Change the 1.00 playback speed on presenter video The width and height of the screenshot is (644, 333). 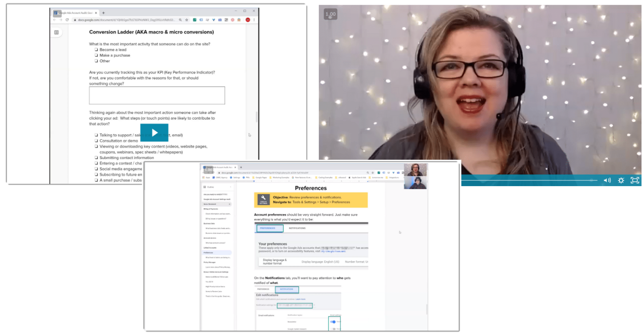(x=330, y=14)
